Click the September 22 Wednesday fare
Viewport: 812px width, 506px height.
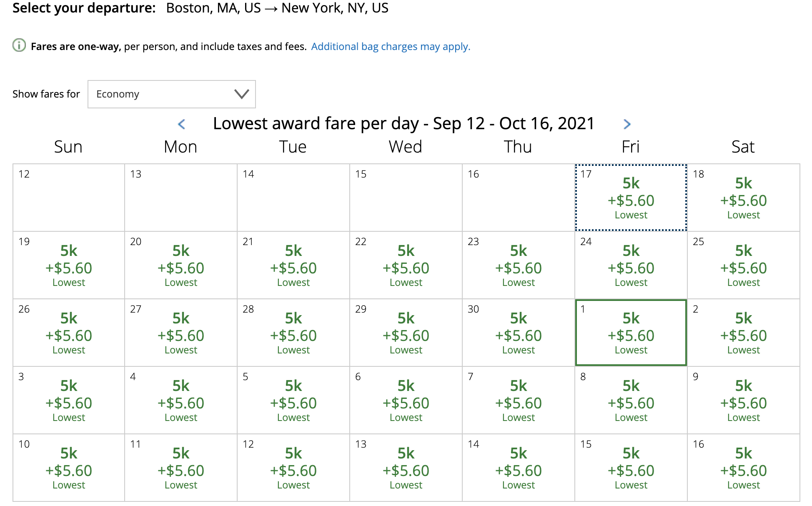(406, 266)
